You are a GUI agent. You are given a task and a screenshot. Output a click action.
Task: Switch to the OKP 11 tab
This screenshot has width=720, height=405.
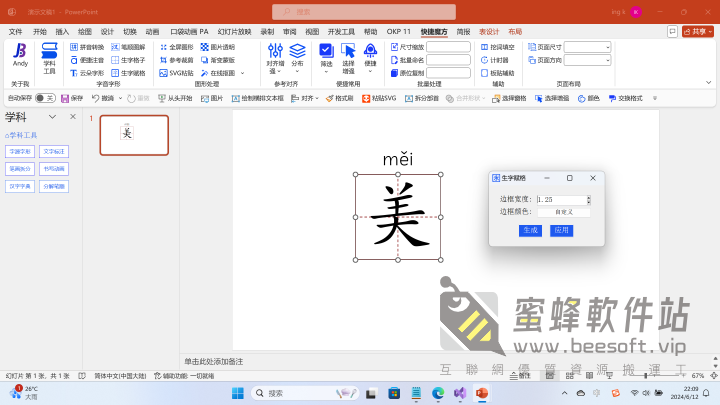point(399,32)
